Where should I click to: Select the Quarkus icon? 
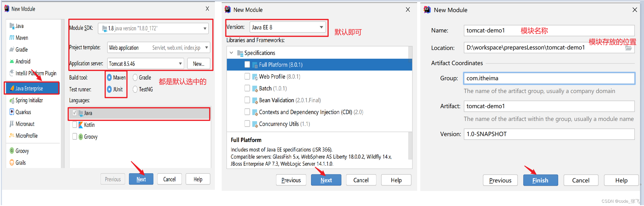click(x=12, y=112)
